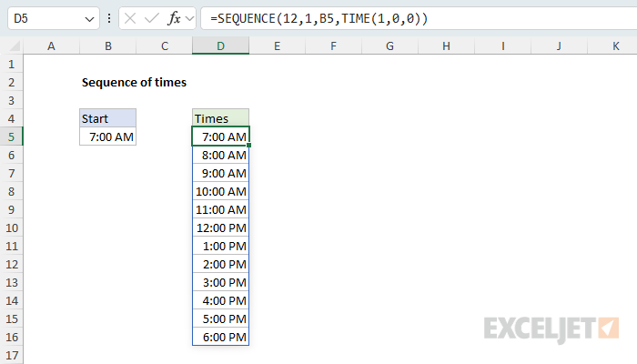
Task: Select row 12 header
Action: click(x=11, y=265)
